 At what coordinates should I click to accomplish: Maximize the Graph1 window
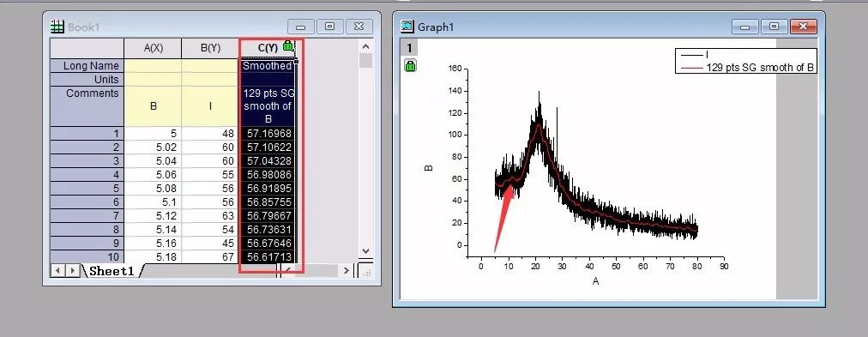click(x=774, y=27)
